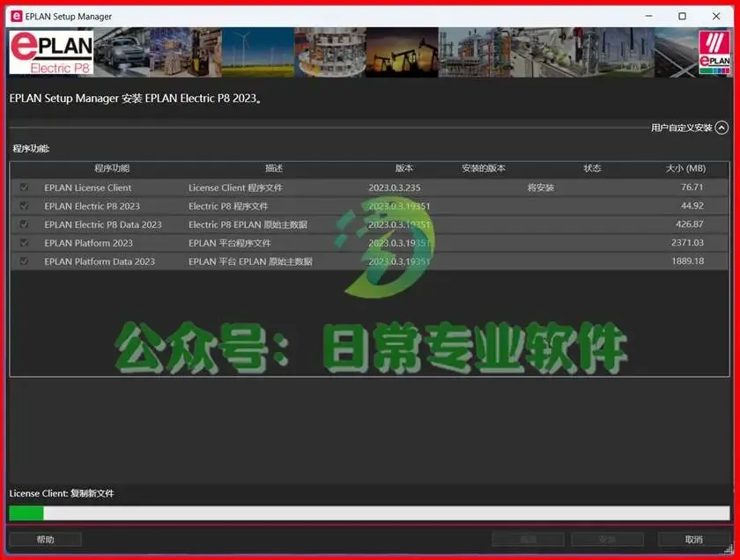
Task: Click the 状态 column header
Action: [592, 168]
